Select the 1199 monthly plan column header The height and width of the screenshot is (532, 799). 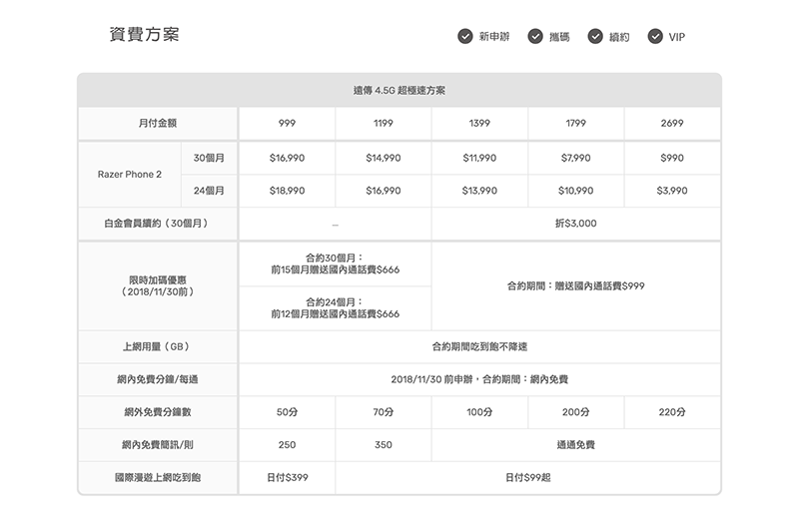(384, 123)
